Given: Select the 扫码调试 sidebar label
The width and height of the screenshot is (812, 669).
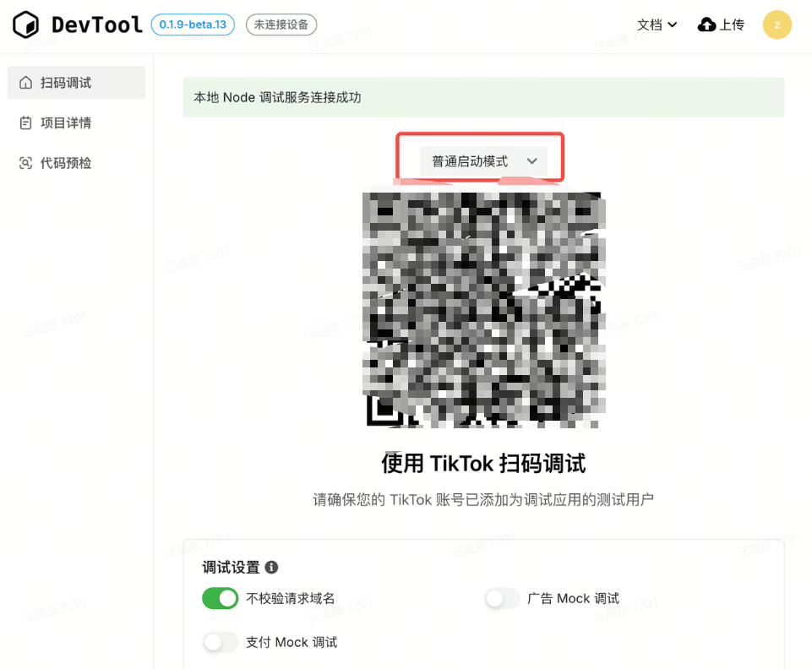Looking at the screenshot, I should 66,83.
